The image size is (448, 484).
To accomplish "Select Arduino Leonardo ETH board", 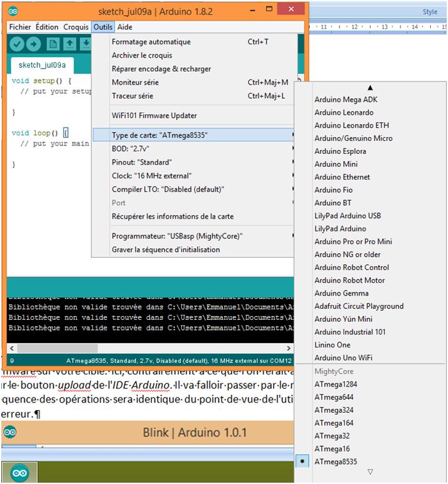I will [370, 125].
